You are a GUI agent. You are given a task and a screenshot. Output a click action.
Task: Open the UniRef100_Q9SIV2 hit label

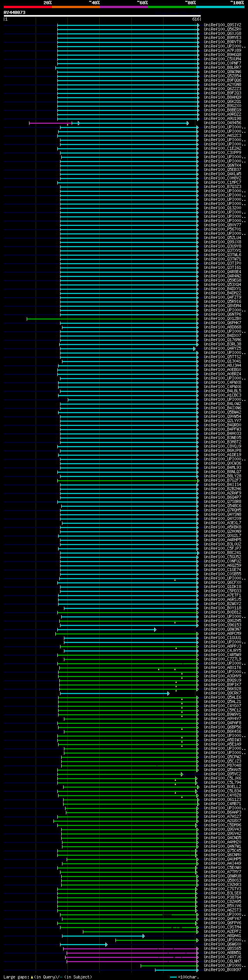tap(222, 25)
